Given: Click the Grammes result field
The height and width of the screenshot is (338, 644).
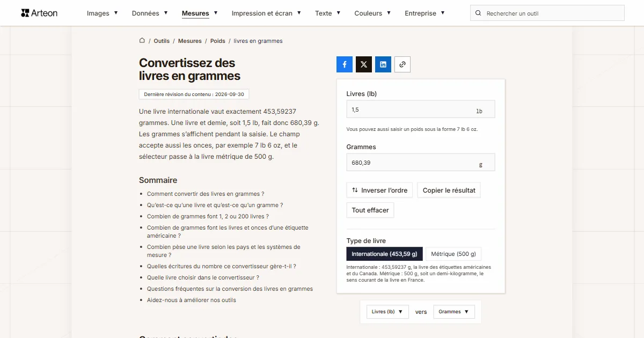Looking at the screenshot, I should coord(421,163).
